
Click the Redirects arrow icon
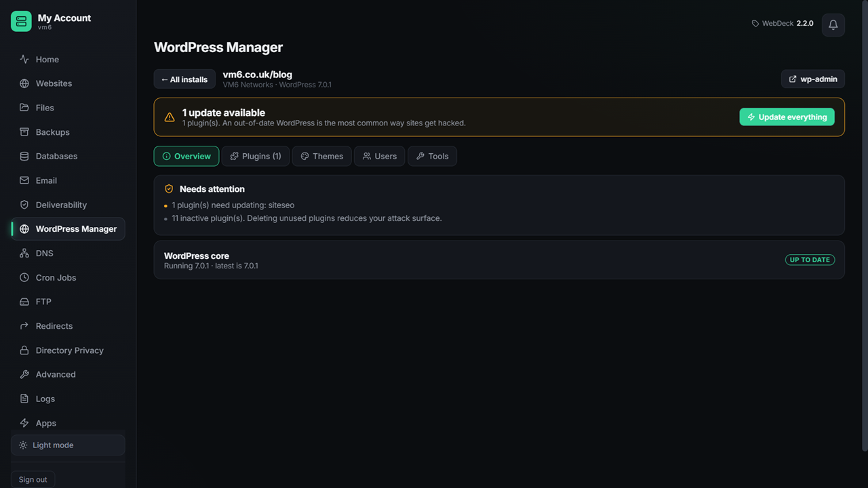[24, 326]
